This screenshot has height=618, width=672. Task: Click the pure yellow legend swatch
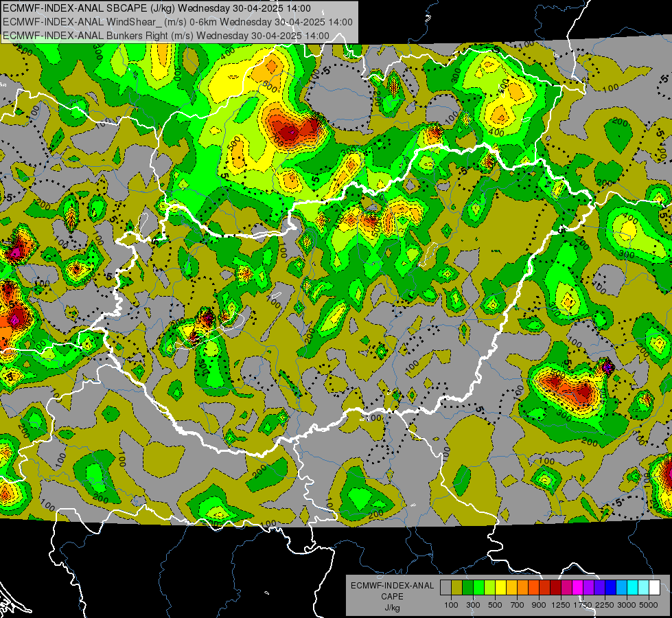tap(500, 587)
